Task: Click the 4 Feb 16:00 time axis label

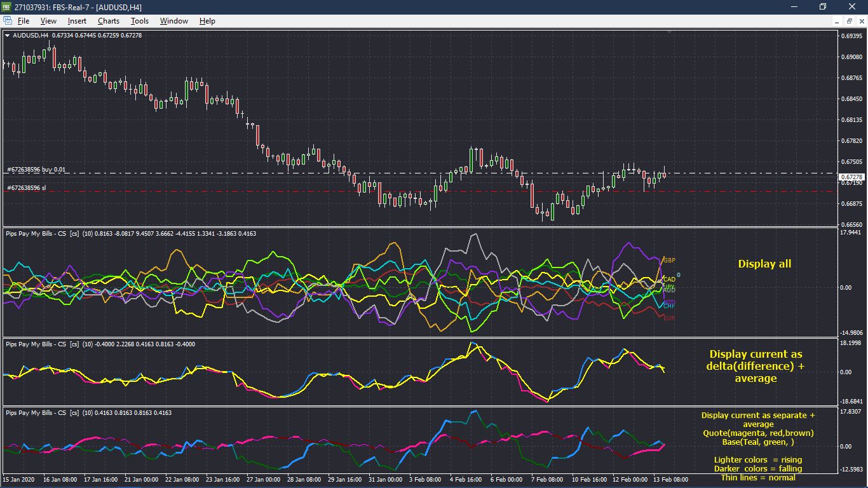Action: (x=466, y=479)
